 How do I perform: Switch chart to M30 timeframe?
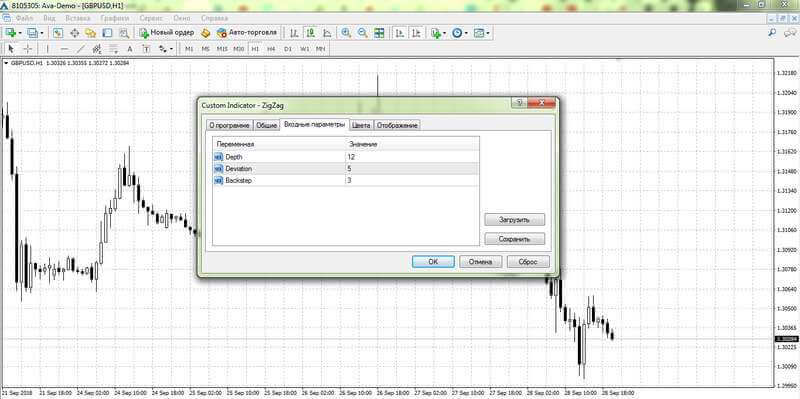coord(239,49)
